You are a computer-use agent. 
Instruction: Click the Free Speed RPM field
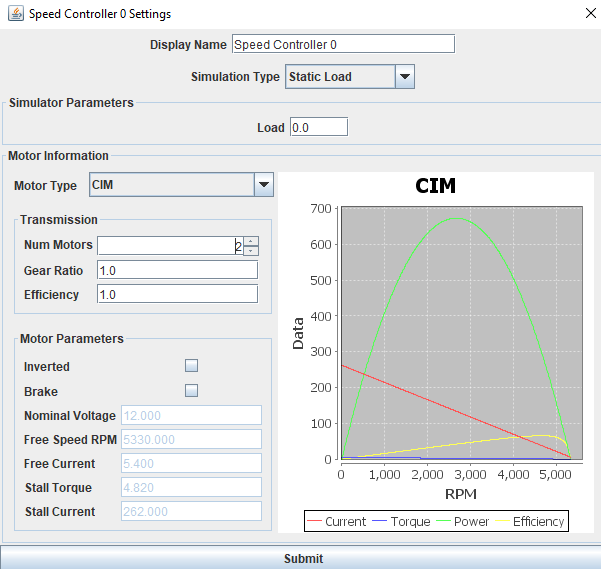coord(191,439)
